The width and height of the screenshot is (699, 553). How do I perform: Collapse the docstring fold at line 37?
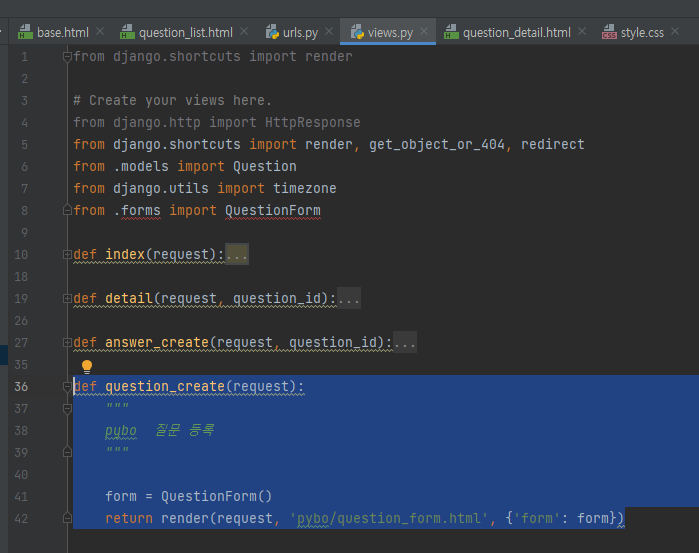(67, 409)
